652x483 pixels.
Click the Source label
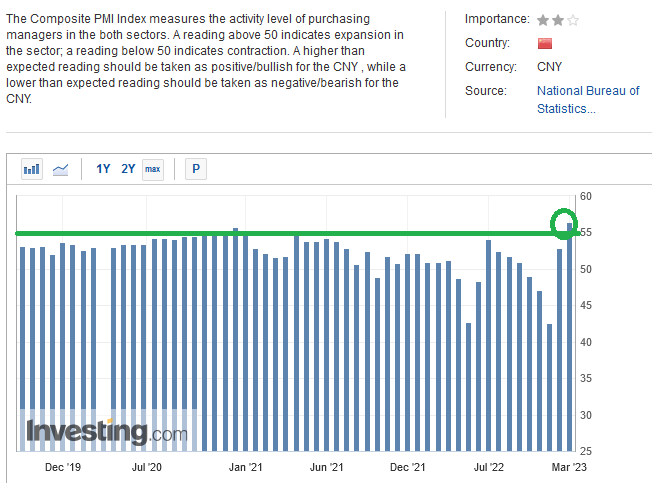point(485,91)
